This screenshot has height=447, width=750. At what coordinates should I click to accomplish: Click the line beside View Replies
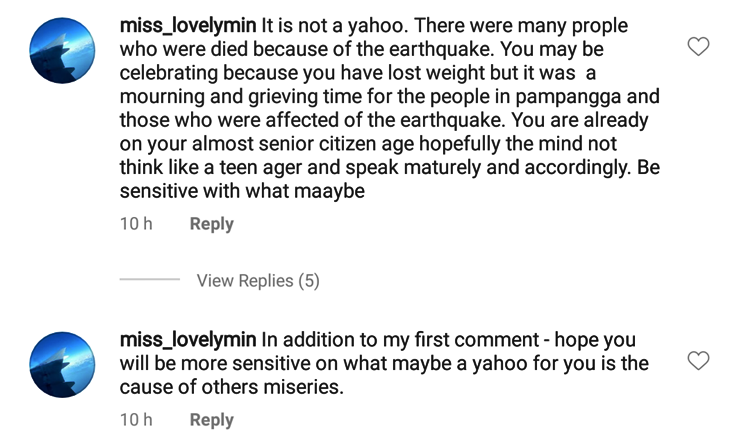tap(150, 279)
